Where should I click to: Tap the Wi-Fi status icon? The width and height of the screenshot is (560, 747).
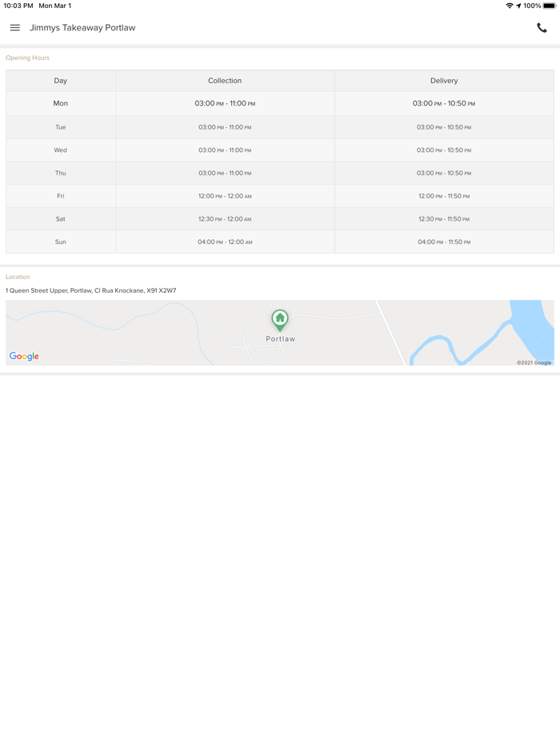pyautogui.click(x=509, y=6)
